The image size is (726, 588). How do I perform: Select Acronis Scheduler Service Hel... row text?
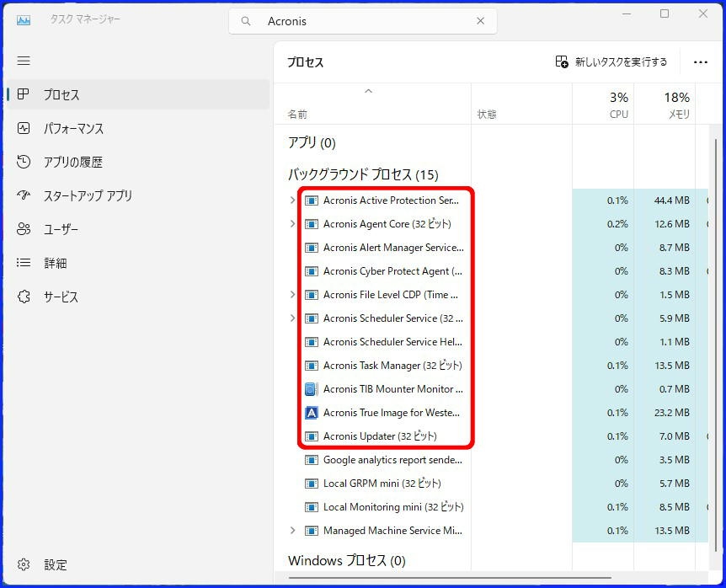tap(392, 342)
